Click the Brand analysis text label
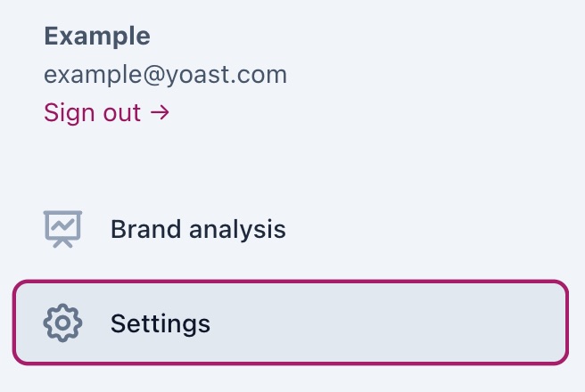Screen dimensions: 585x392 [198, 229]
